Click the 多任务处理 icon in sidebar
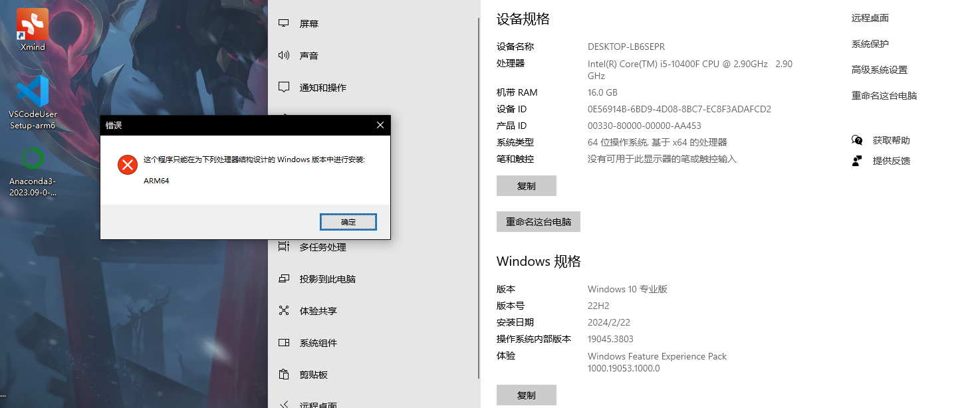The width and height of the screenshot is (980, 408). pyautogui.click(x=284, y=247)
